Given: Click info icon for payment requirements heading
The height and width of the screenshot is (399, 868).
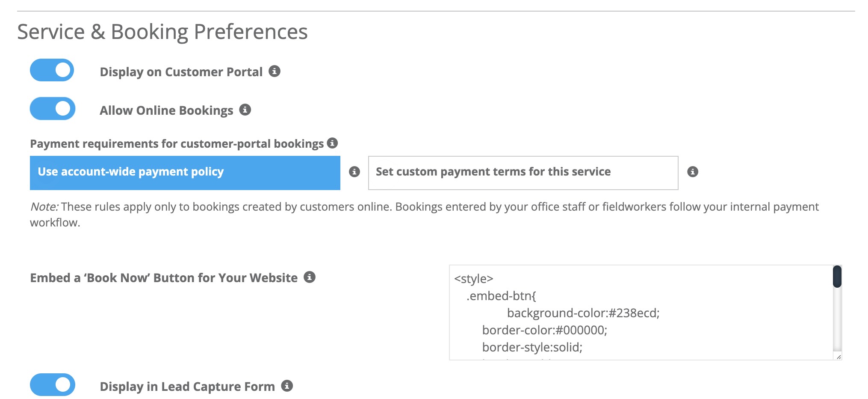Looking at the screenshot, I should tap(333, 144).
